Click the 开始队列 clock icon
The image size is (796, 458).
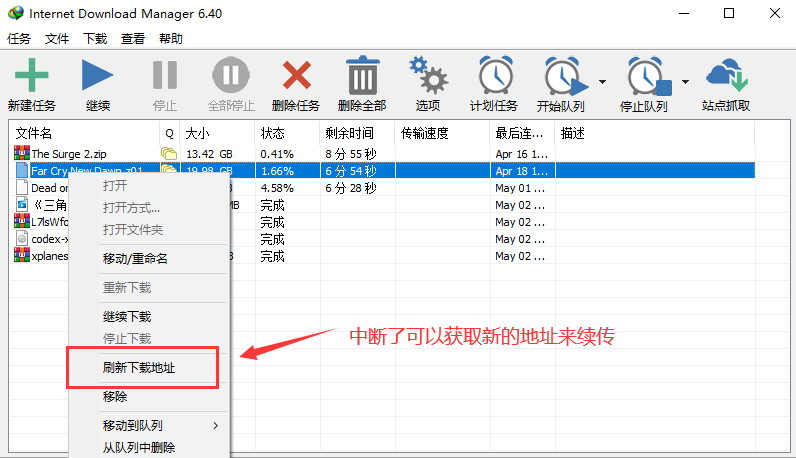click(x=565, y=76)
